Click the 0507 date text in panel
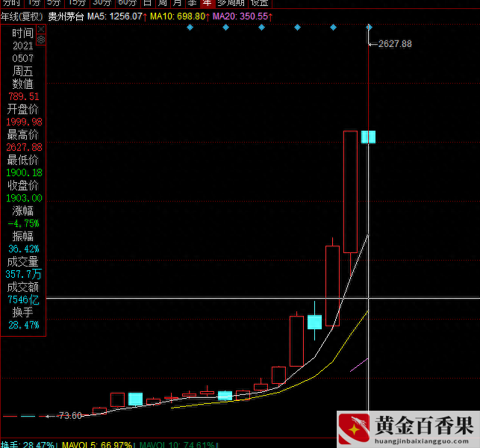 [x=22, y=58]
